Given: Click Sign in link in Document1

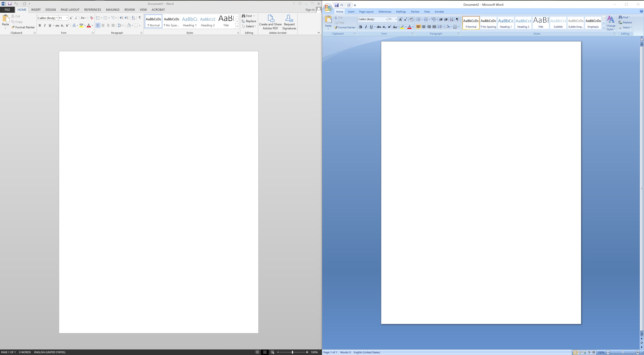Looking at the screenshot, I should (310, 10).
